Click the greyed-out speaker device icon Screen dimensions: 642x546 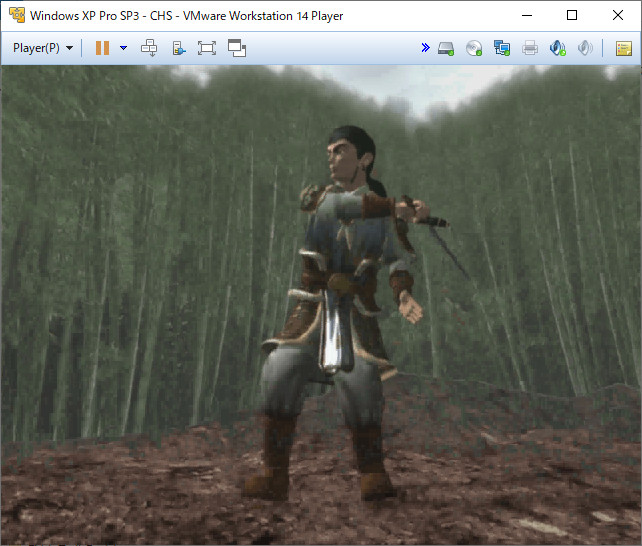[x=585, y=48]
